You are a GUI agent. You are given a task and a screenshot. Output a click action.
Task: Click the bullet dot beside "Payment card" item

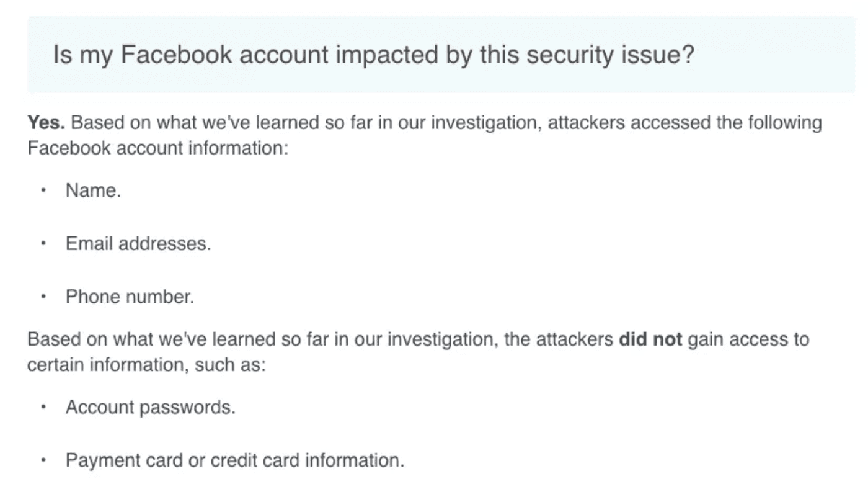coord(43,460)
